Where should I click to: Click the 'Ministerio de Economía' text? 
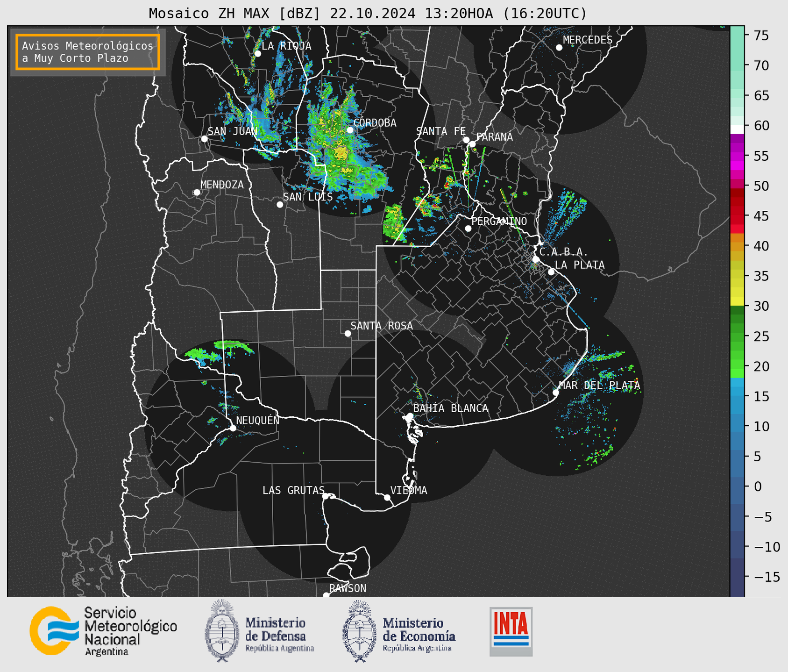pos(419,629)
